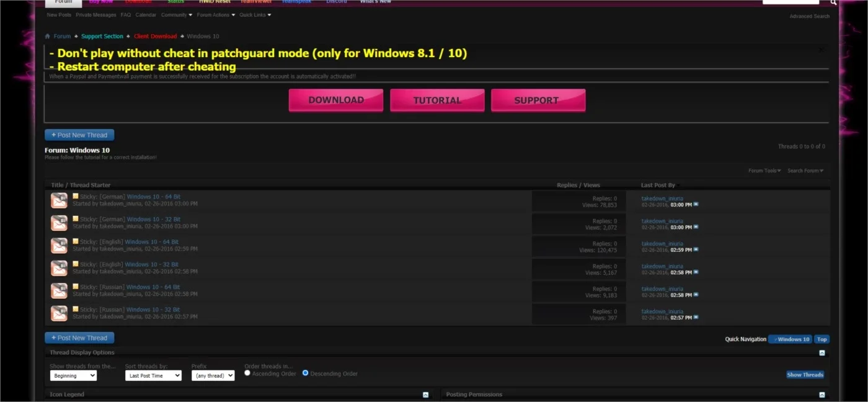Go to last post icon, 2,072 views row

[696, 227]
